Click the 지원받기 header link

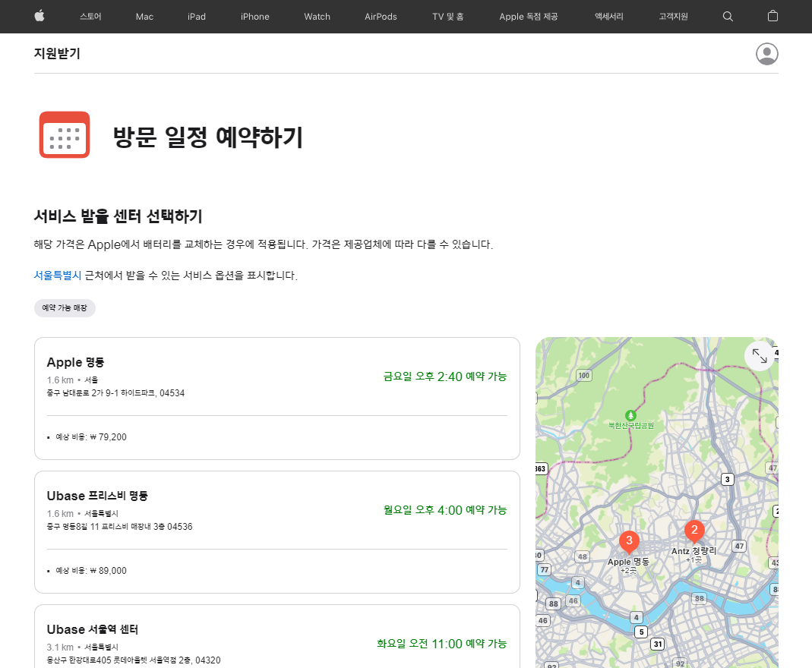tap(57, 53)
